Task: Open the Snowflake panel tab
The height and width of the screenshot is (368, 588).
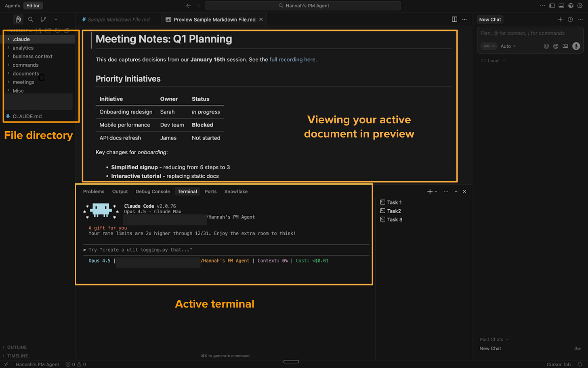Action: point(236,191)
